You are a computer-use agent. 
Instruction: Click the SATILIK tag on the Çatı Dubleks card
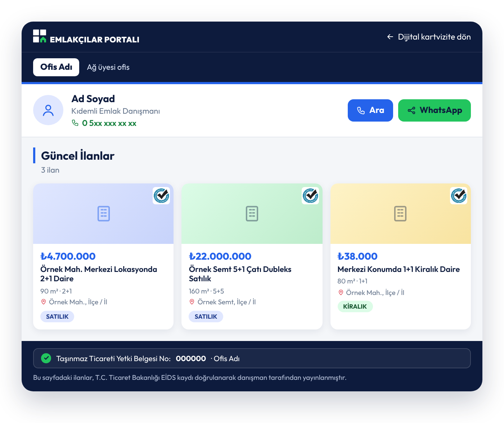206,317
